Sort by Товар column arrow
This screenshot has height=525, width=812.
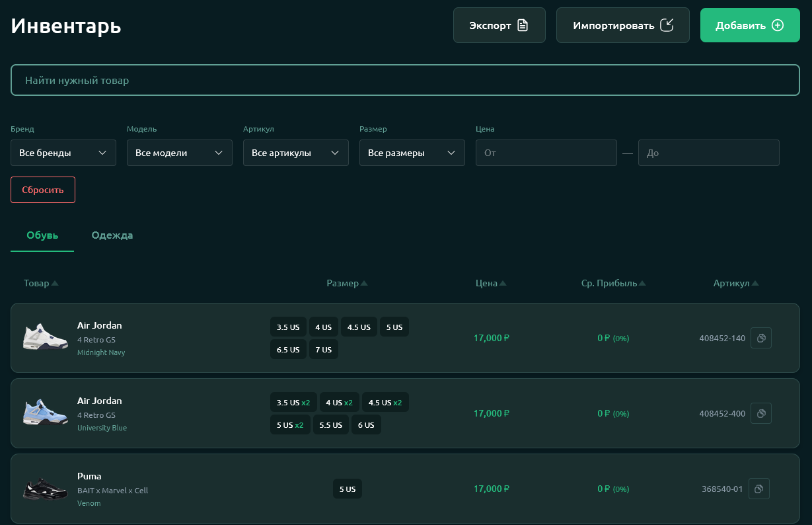tap(55, 284)
